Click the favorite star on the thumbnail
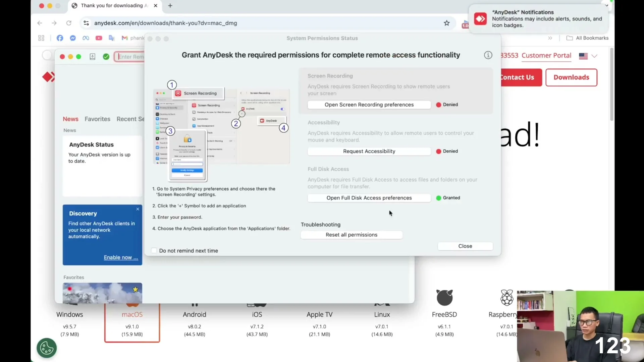 (135, 289)
